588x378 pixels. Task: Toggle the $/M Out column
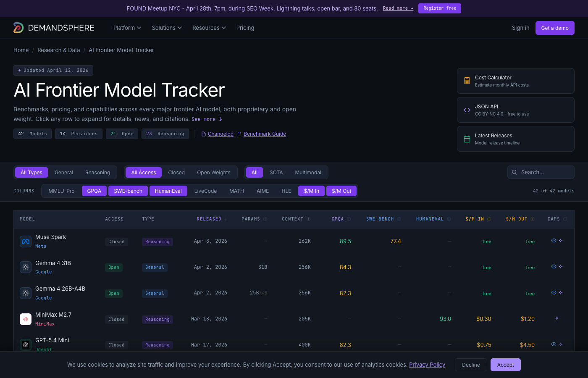pyautogui.click(x=341, y=191)
